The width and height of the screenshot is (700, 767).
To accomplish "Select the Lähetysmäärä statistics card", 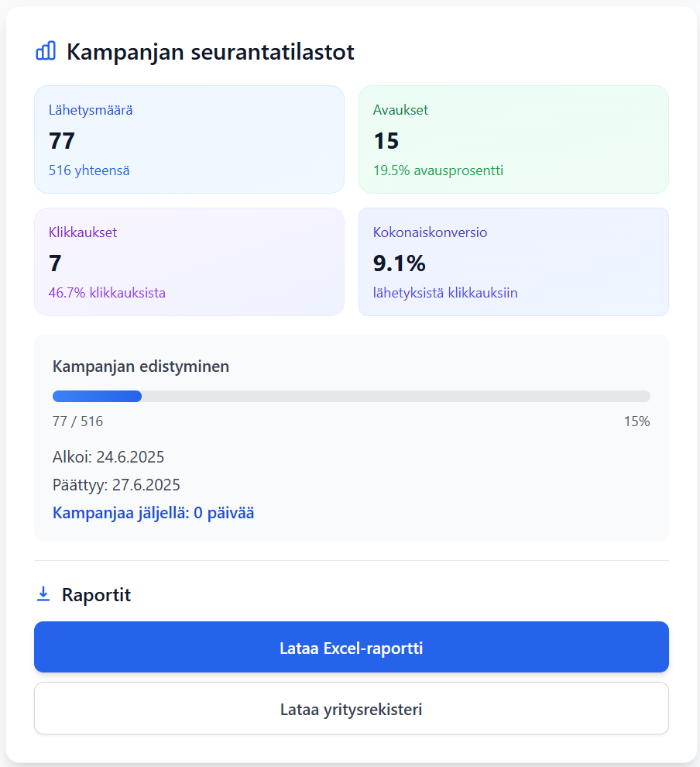I will click(189, 139).
